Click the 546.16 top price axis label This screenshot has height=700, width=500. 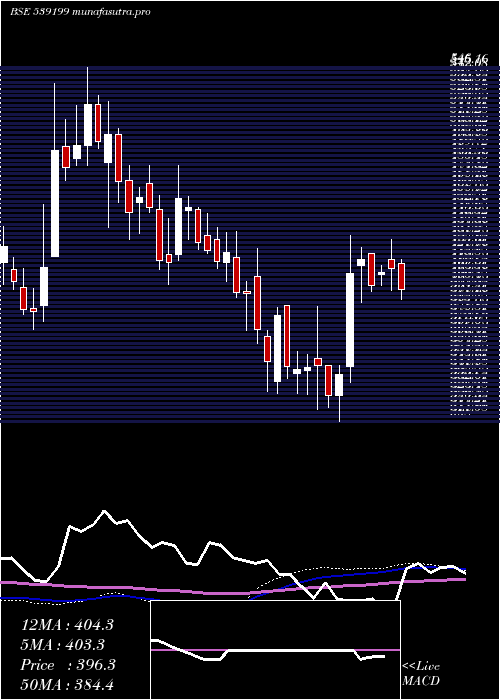click(469, 57)
